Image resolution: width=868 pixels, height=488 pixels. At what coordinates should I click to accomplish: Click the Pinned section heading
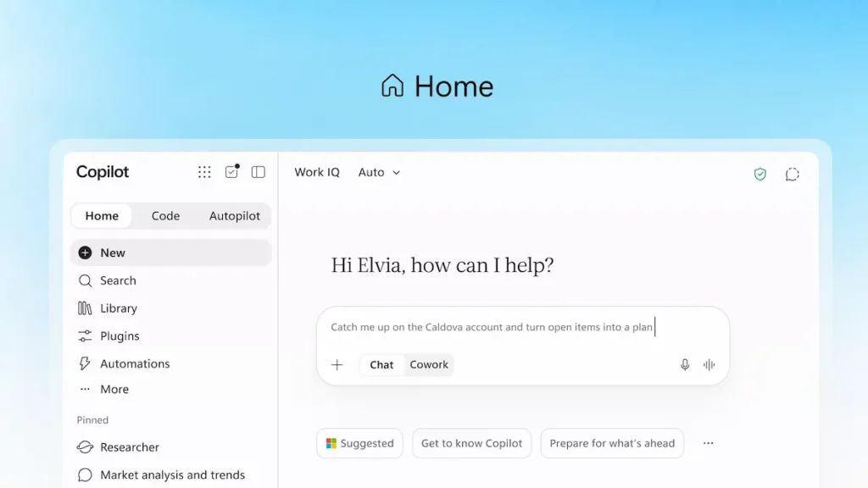pyautogui.click(x=92, y=420)
